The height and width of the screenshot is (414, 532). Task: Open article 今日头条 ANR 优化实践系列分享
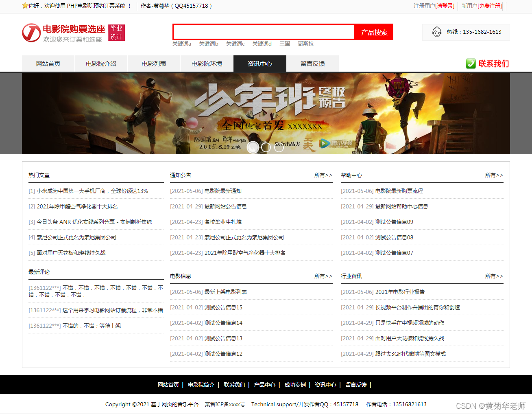[x=94, y=222]
